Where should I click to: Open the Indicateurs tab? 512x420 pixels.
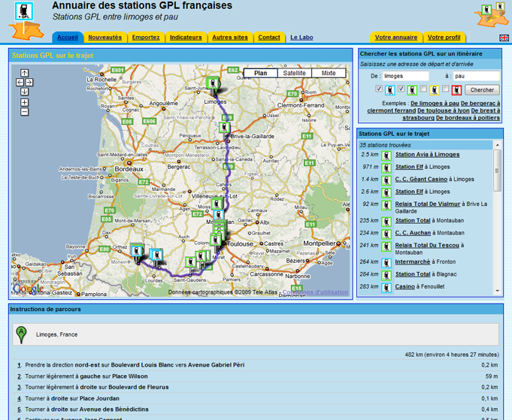tap(186, 38)
